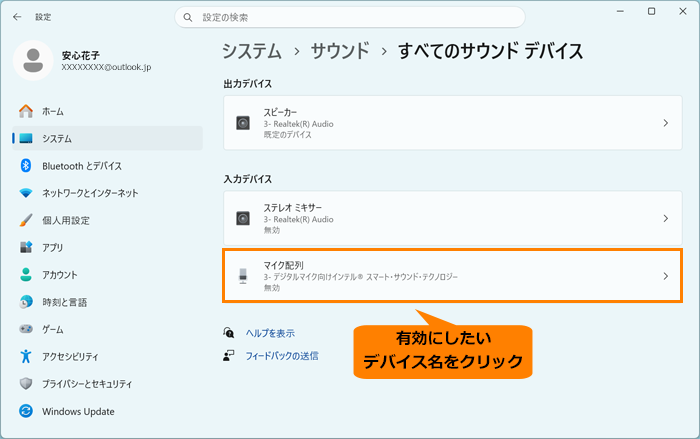Go to ネットワークとインターネット
700x439 pixels.
coord(108,193)
